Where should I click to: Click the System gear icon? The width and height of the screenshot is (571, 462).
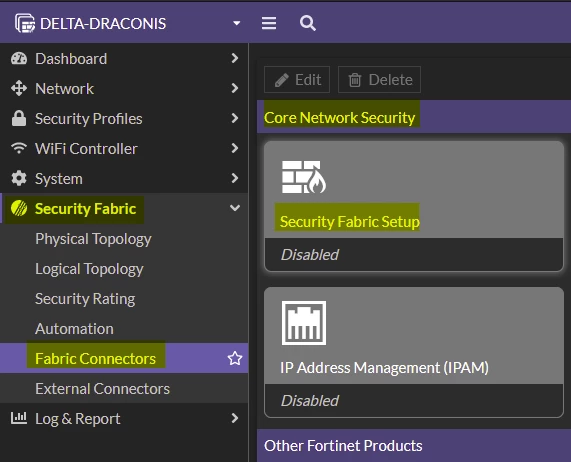click(19, 178)
